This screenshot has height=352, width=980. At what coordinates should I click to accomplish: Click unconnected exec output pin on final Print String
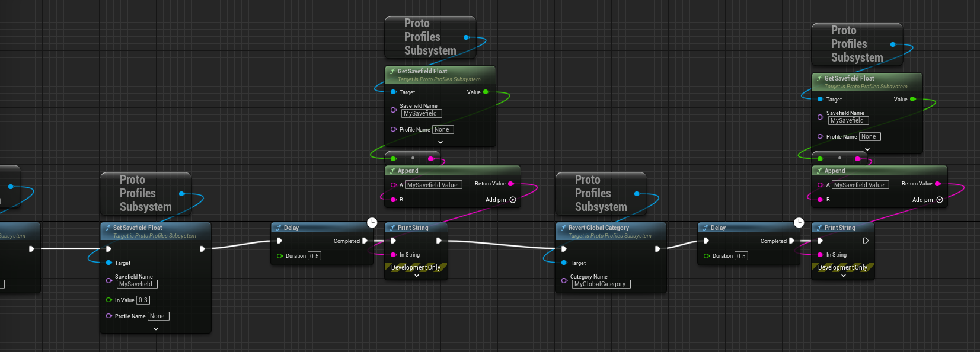pos(866,241)
